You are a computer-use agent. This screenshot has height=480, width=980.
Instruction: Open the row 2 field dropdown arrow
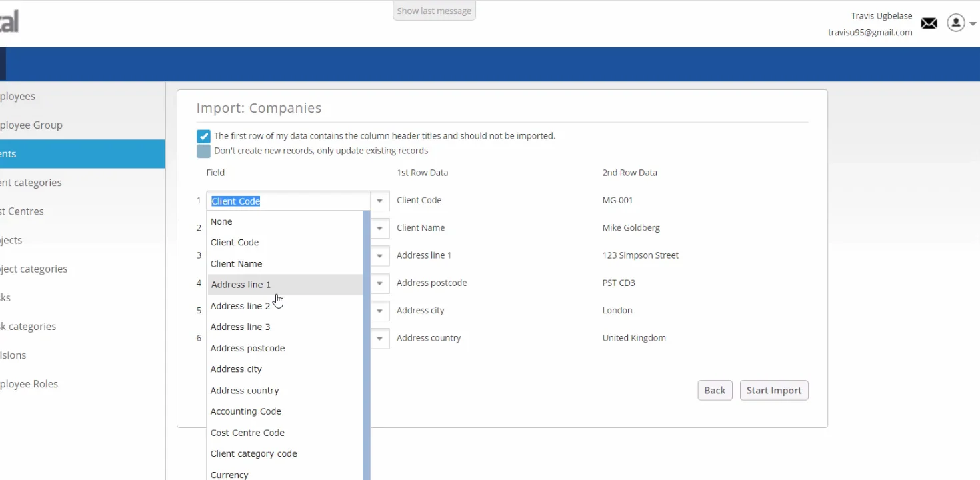379,228
